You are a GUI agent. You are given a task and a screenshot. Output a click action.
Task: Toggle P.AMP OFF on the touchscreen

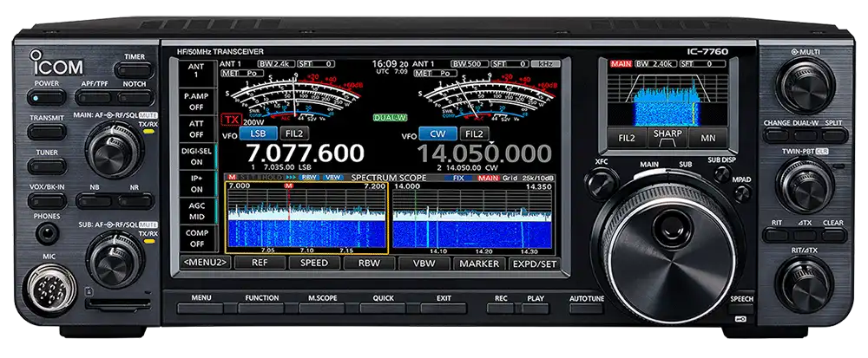click(x=196, y=101)
